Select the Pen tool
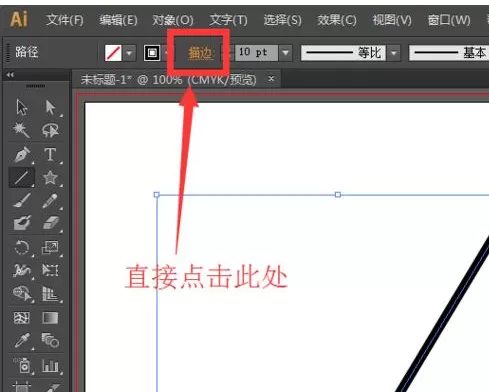The width and height of the screenshot is (489, 392). 22,154
